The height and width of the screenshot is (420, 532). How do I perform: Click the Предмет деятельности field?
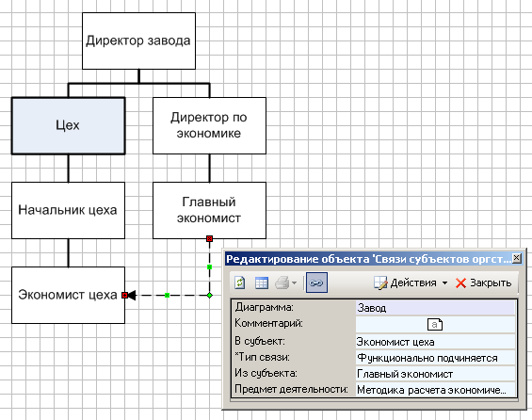(x=436, y=390)
